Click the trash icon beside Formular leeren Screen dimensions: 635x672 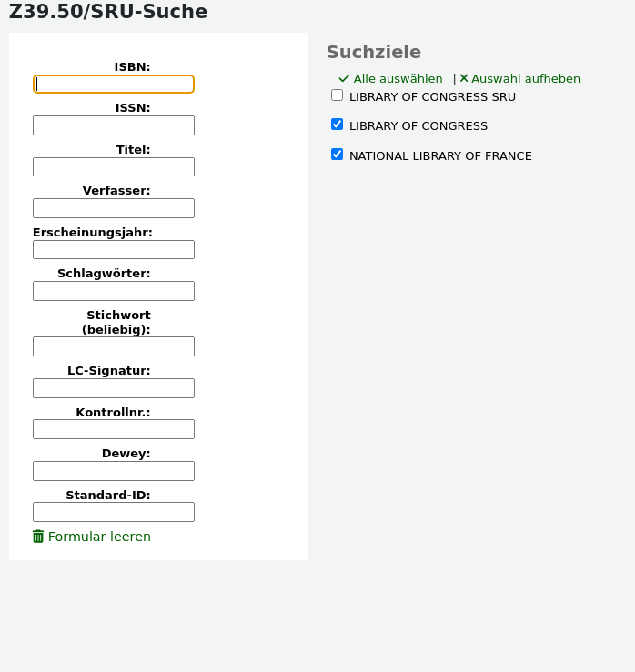click(x=38, y=537)
